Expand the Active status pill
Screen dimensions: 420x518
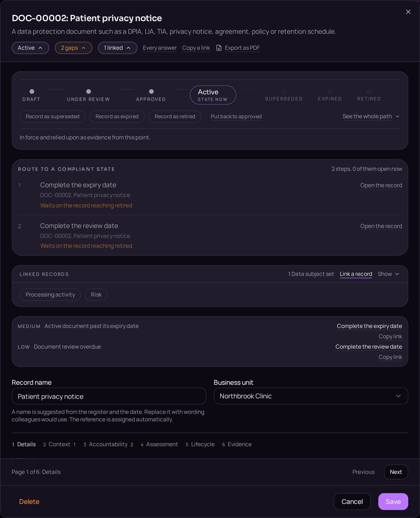coord(30,48)
